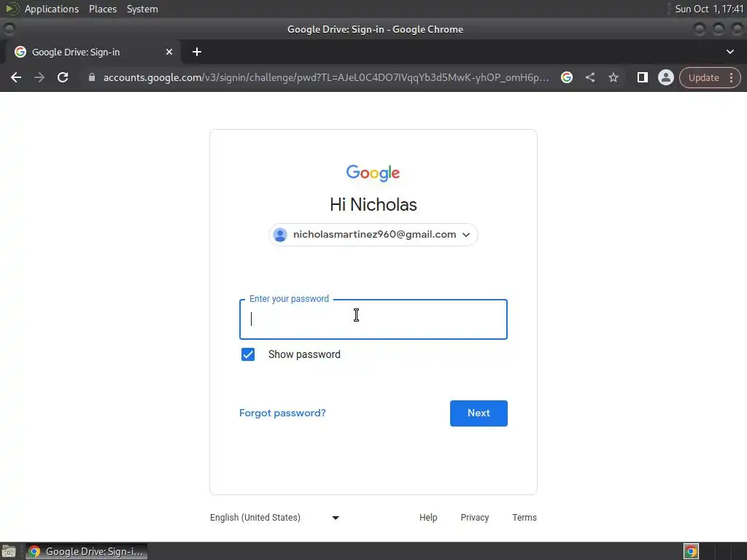The height and width of the screenshot is (560, 747).
Task: Open the System menu
Action: [x=142, y=9]
